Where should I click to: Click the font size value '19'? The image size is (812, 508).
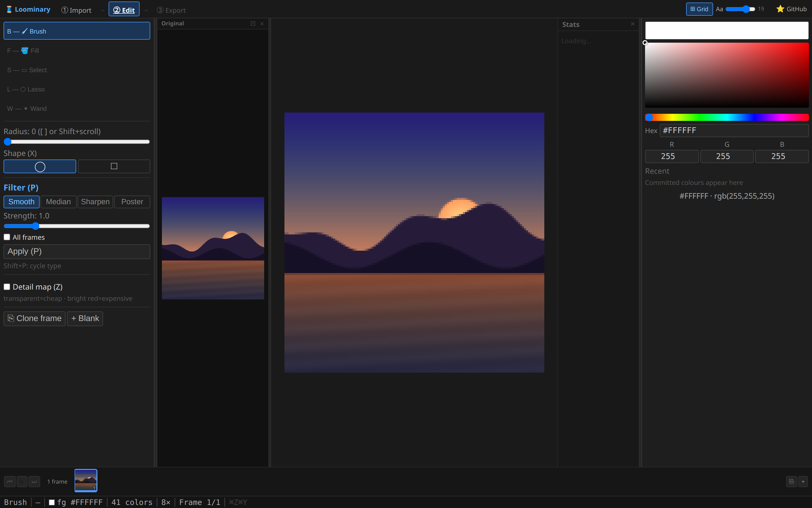coord(761,9)
